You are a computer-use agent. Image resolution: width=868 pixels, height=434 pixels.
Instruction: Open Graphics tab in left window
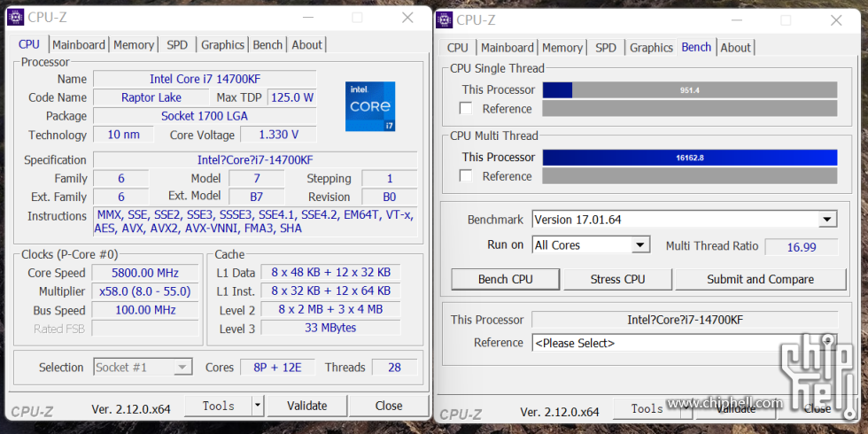click(x=222, y=45)
